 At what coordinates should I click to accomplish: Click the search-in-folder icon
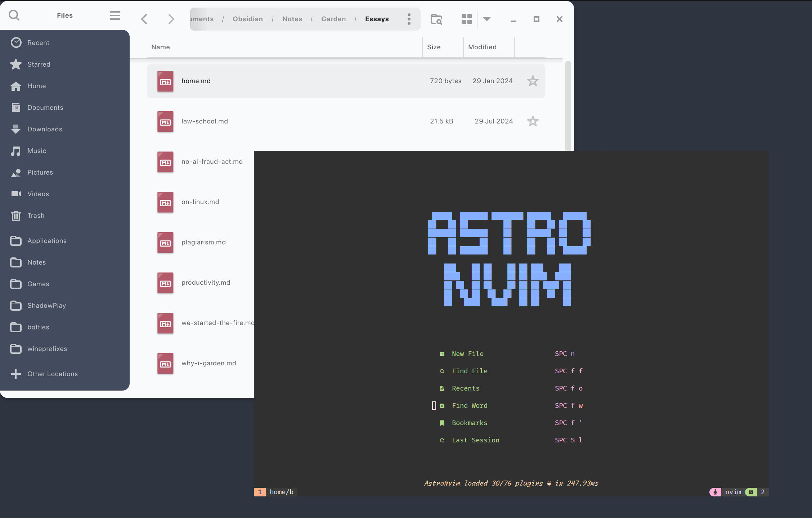point(436,19)
